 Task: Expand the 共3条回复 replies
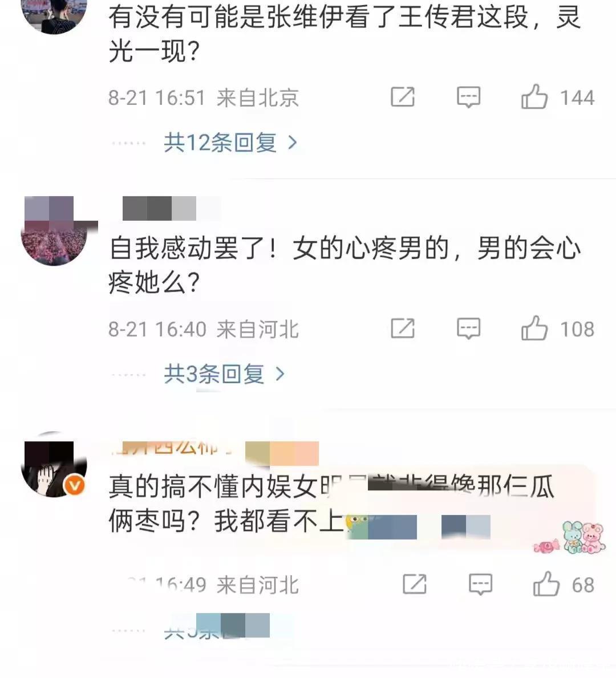click(x=225, y=373)
